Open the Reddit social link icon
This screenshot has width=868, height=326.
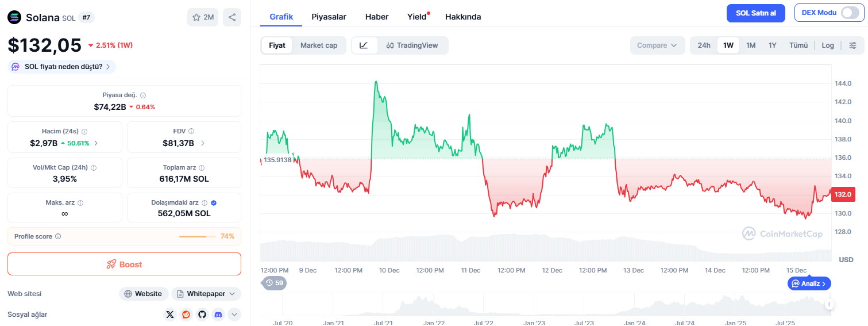click(x=186, y=315)
